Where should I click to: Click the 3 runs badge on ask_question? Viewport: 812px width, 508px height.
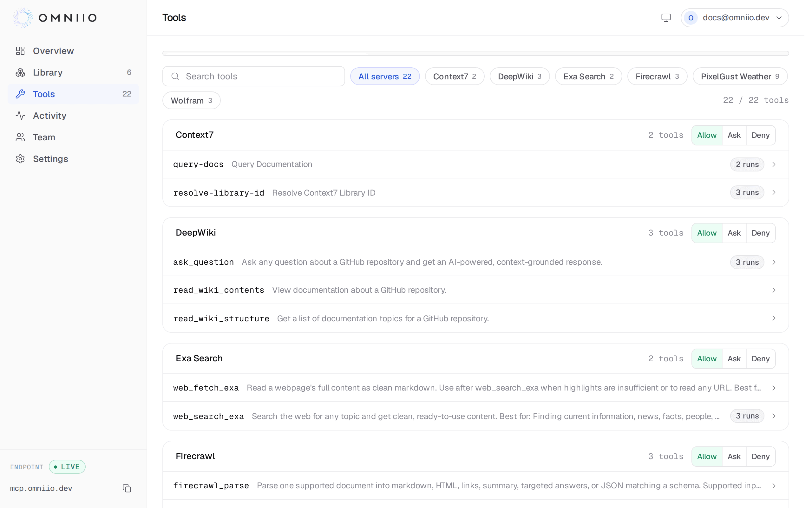click(747, 262)
